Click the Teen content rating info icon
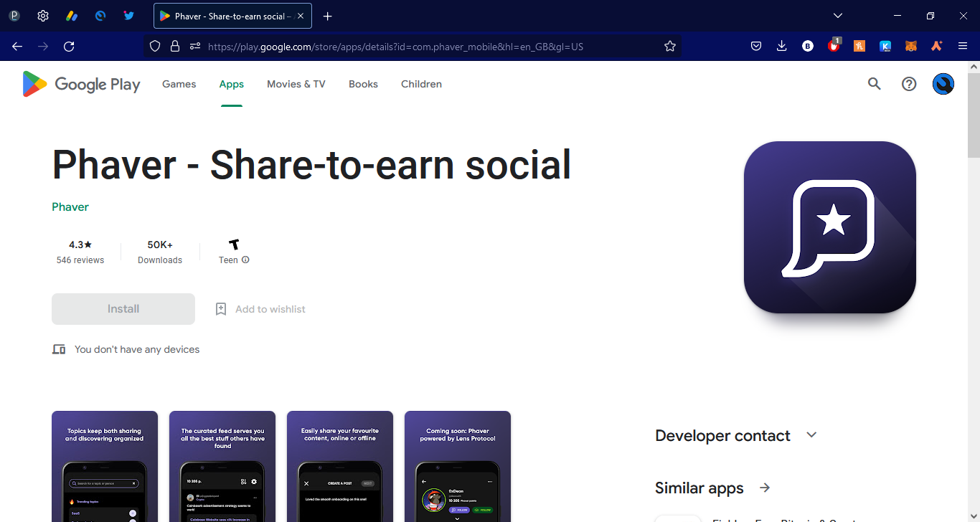This screenshot has height=522, width=980. 245,260
